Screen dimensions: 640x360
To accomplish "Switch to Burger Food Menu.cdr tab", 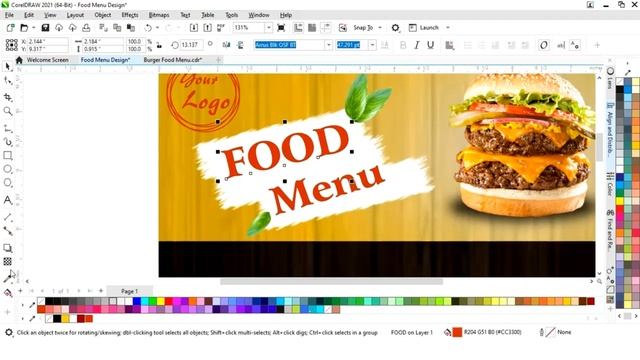I will tap(173, 60).
